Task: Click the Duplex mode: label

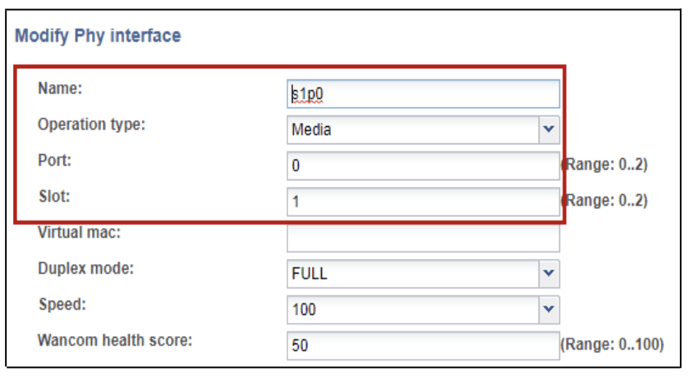Action: pos(86,268)
